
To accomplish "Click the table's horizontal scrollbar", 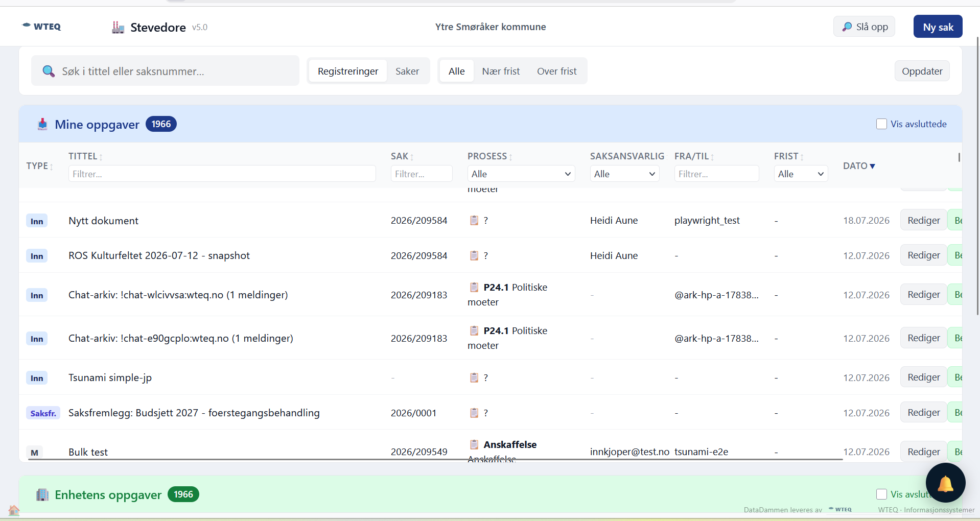I will pyautogui.click(x=435, y=460).
